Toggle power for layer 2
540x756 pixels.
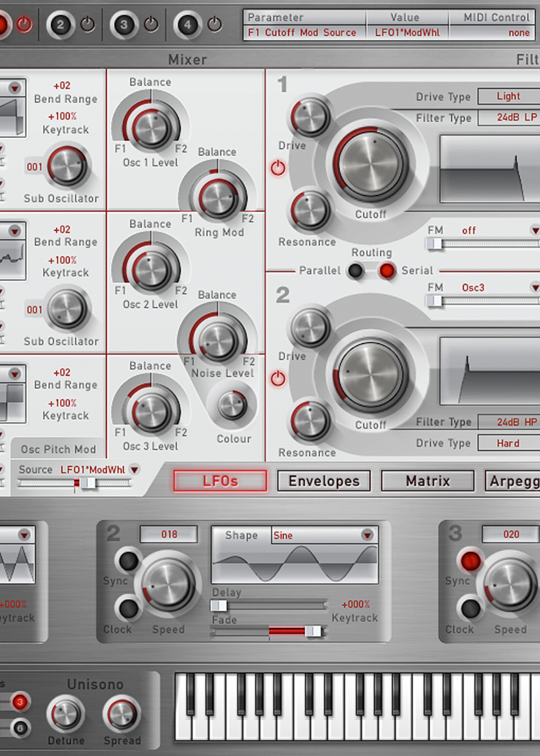(88, 24)
